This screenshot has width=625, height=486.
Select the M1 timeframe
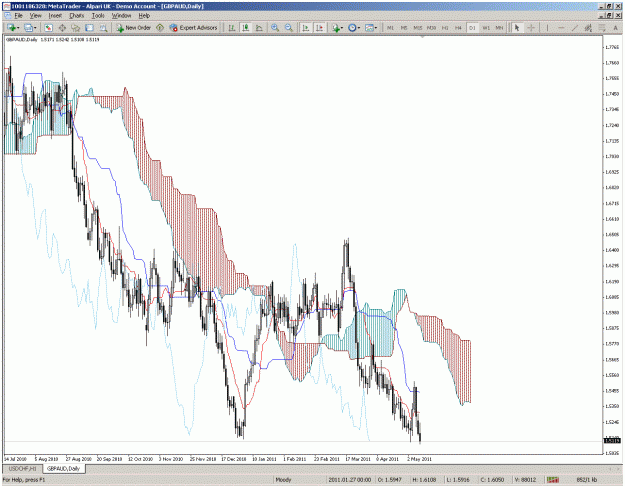pos(390,28)
